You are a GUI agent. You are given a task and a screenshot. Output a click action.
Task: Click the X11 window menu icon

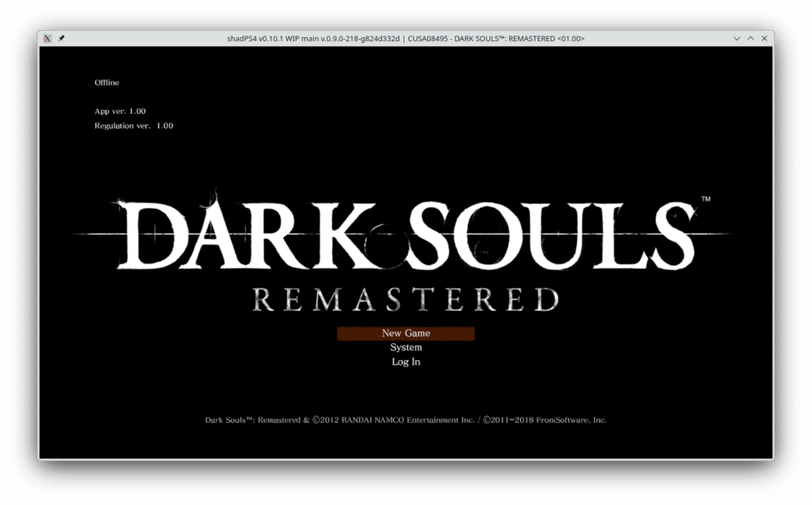point(48,38)
